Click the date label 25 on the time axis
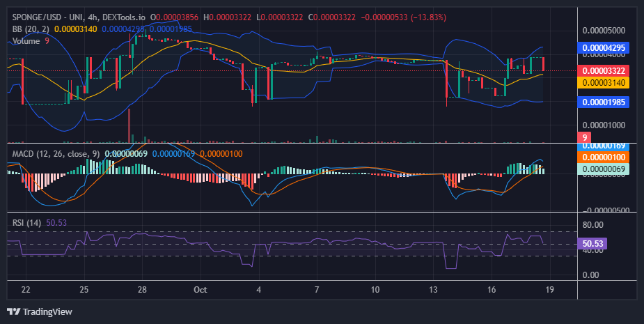This screenshot has width=644, height=324. click(84, 289)
